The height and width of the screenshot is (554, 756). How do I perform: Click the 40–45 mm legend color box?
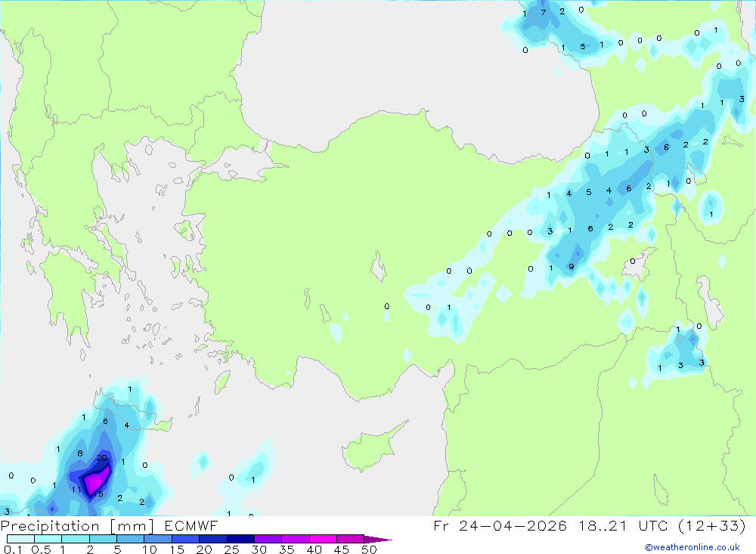(323, 539)
